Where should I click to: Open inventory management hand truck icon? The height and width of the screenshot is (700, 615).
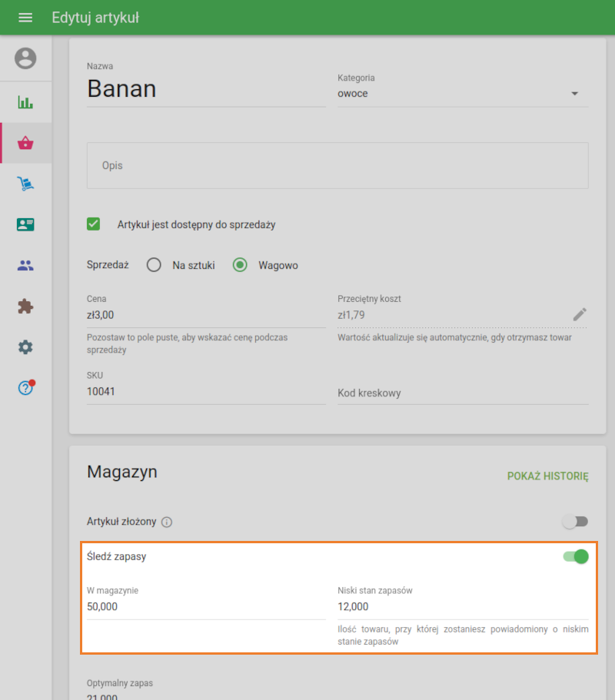25,184
